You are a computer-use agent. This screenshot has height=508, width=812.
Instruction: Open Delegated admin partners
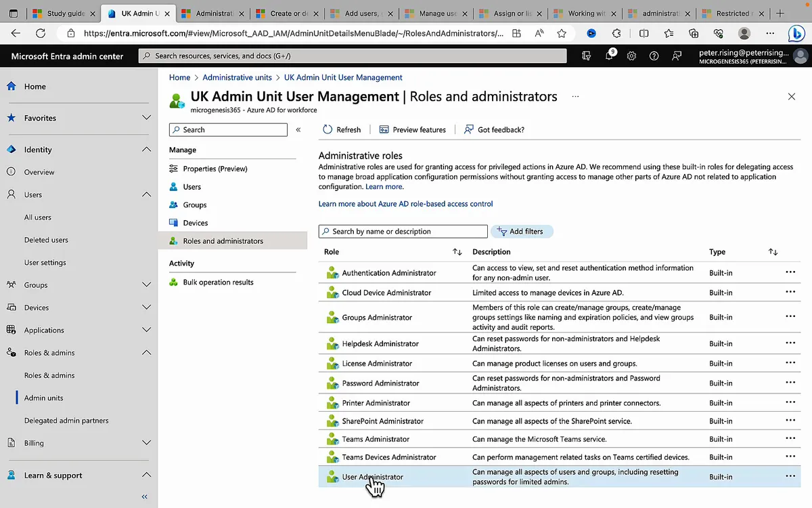pyautogui.click(x=66, y=421)
